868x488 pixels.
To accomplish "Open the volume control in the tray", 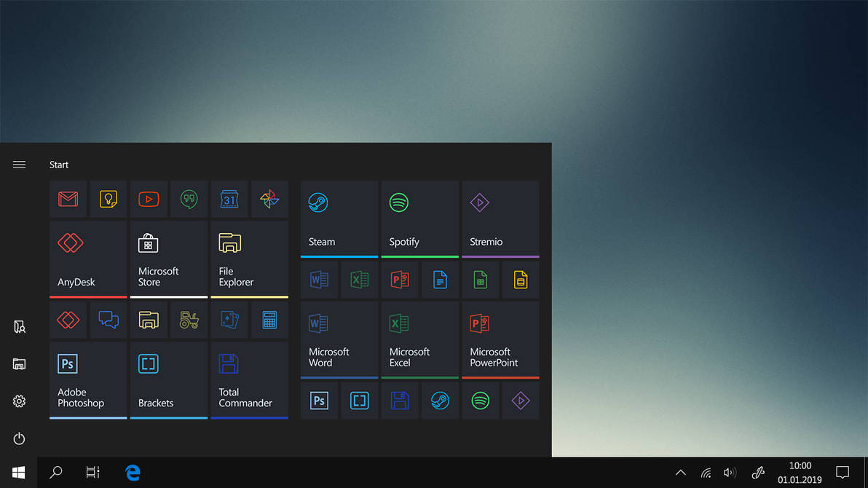I will click(730, 473).
